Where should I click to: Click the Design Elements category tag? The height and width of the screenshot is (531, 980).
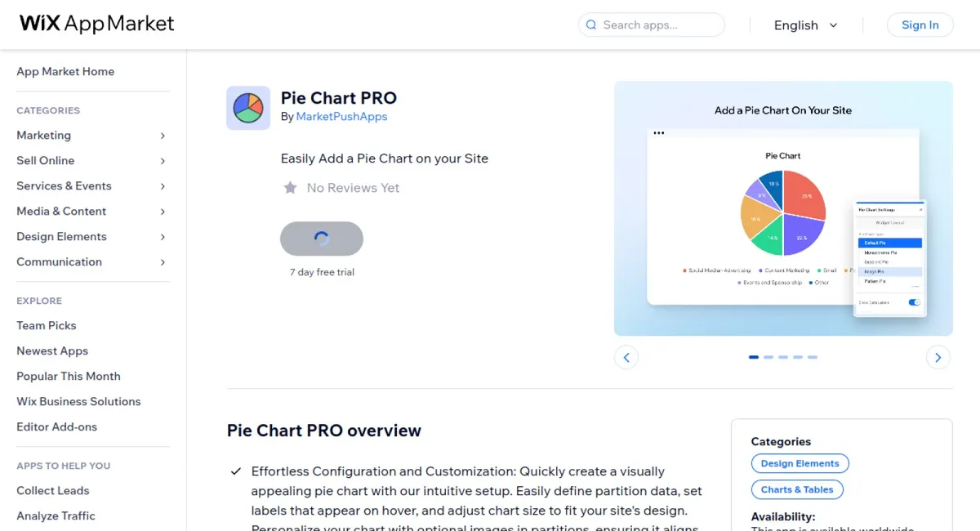point(800,463)
